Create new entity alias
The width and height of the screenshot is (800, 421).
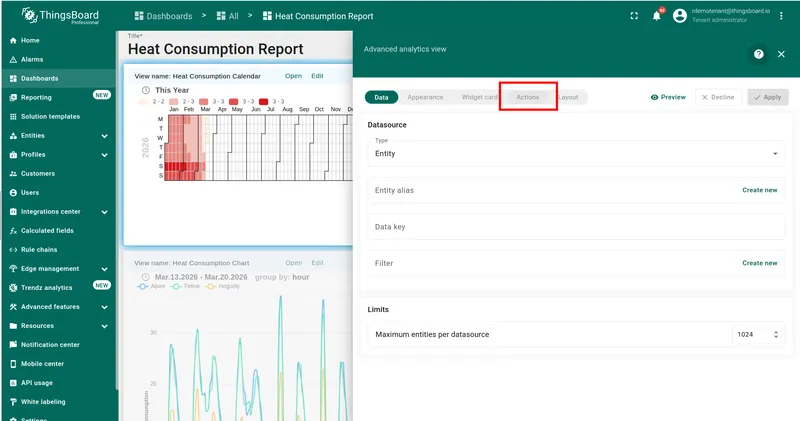point(759,190)
